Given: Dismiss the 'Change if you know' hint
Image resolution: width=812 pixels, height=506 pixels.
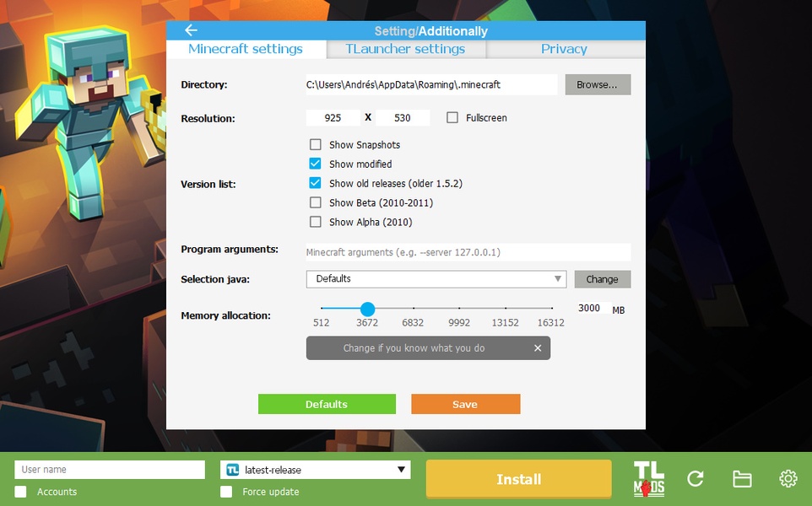Looking at the screenshot, I should click(538, 348).
